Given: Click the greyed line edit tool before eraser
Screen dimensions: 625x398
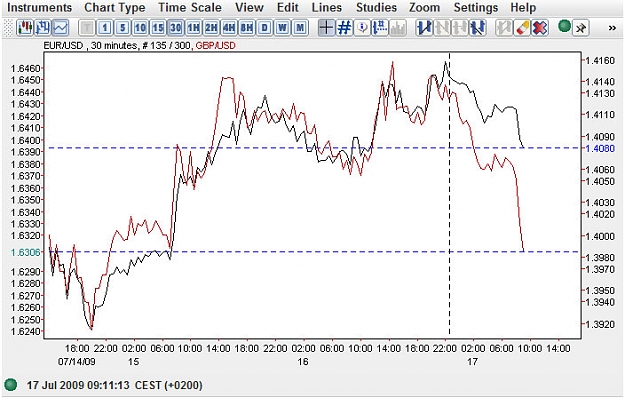Looking at the screenshot, I should coord(503,28).
